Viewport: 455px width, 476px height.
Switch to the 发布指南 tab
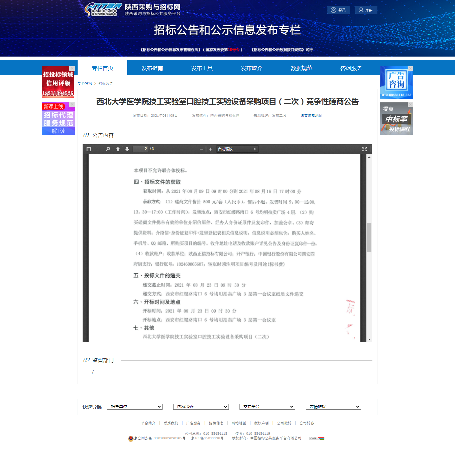(152, 68)
